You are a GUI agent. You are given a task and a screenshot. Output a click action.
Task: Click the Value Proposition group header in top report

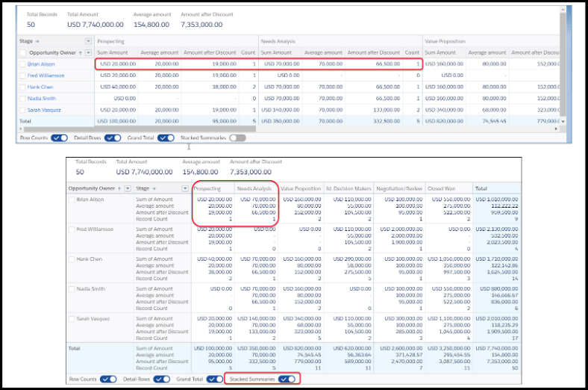point(445,41)
